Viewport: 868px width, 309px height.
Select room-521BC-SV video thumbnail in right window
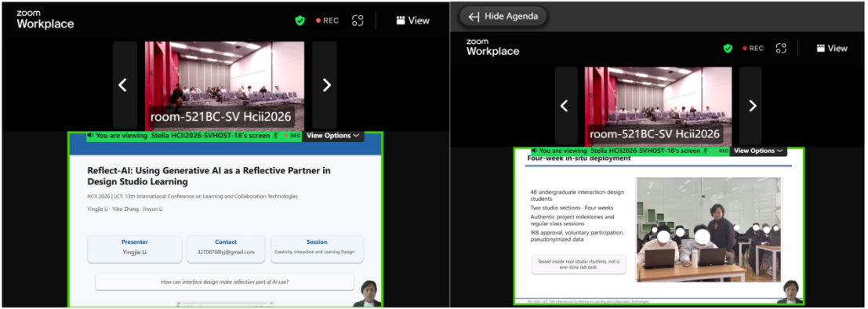point(659,106)
